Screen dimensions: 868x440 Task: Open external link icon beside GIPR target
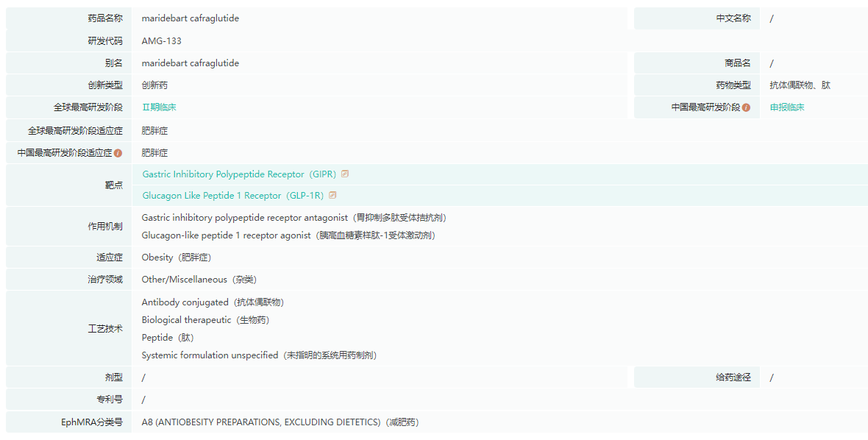(345, 174)
